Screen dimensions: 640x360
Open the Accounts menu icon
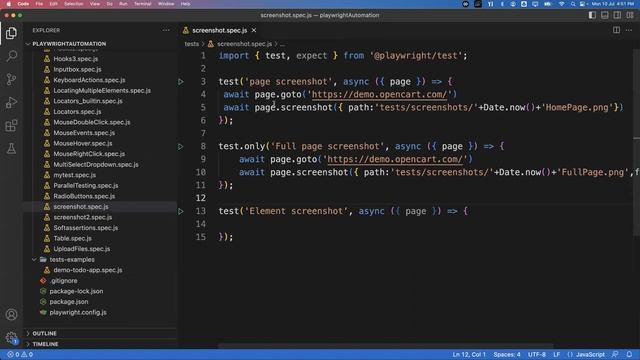[x=11, y=315]
